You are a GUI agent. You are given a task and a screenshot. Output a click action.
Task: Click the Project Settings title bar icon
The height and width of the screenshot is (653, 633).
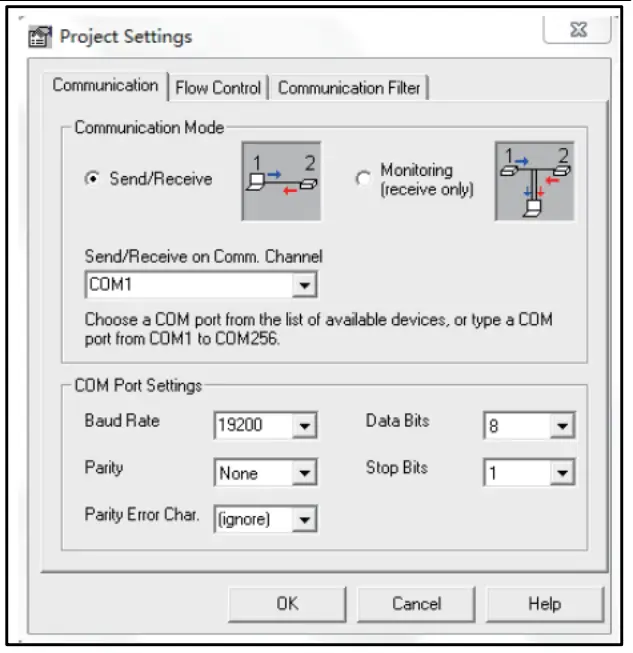[x=40, y=38]
